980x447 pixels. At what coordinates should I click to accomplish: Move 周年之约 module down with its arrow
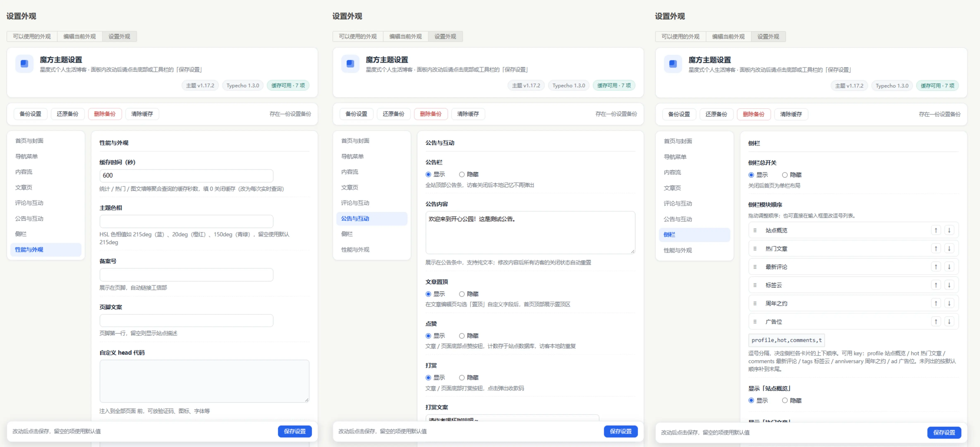[949, 303]
